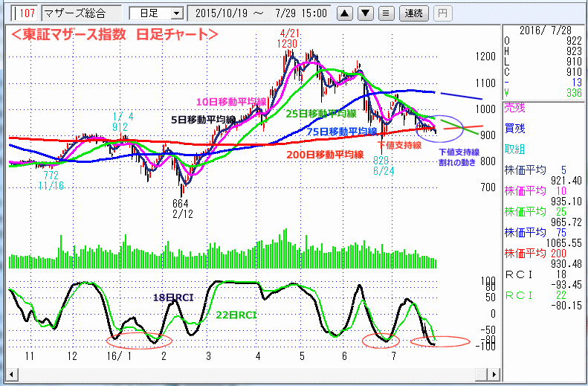Click the マザーズ総合 name field
This screenshot has height=386, width=588.
click(x=81, y=13)
